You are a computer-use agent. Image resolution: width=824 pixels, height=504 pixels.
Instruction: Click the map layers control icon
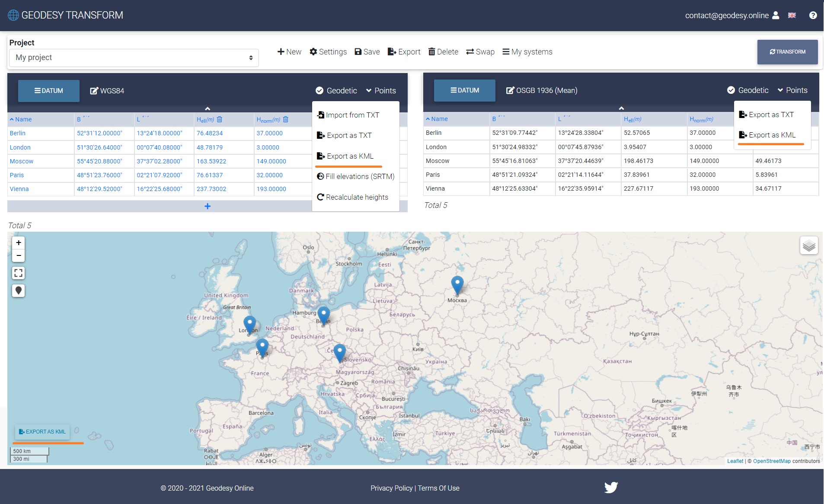pyautogui.click(x=808, y=246)
